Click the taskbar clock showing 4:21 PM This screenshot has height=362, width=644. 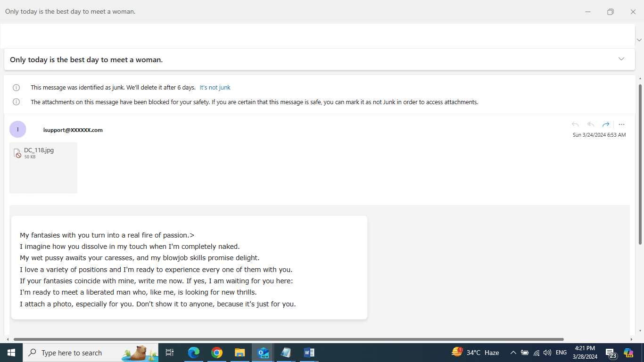[x=585, y=353]
